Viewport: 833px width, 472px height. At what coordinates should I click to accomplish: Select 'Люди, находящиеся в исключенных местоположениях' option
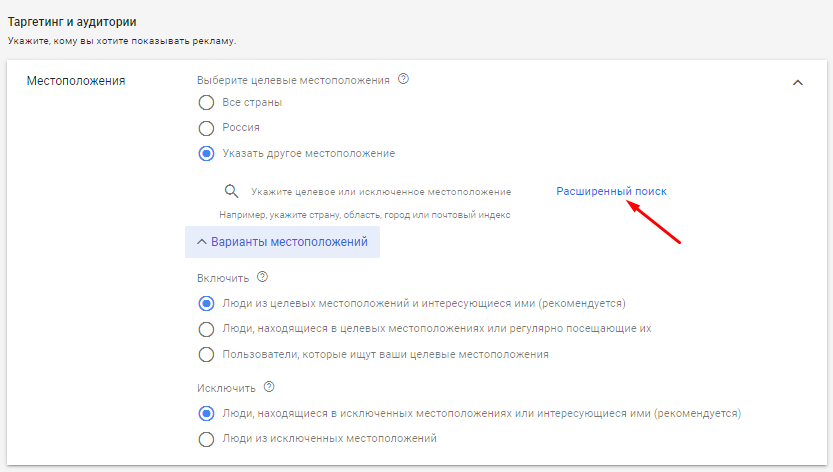point(207,413)
